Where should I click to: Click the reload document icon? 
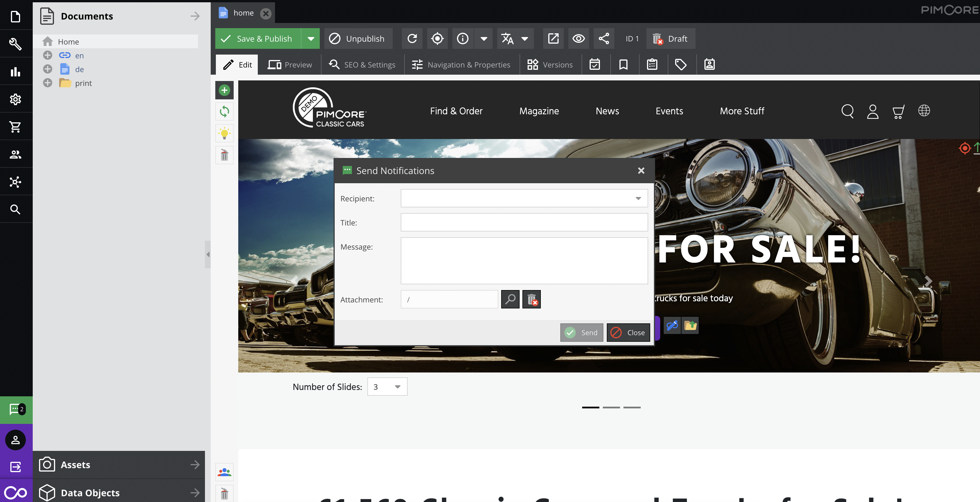point(412,38)
